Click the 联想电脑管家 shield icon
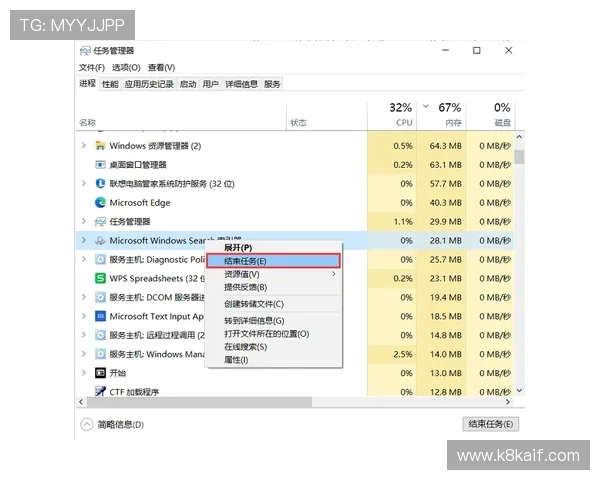The width and height of the screenshot is (600, 480). pos(100,183)
